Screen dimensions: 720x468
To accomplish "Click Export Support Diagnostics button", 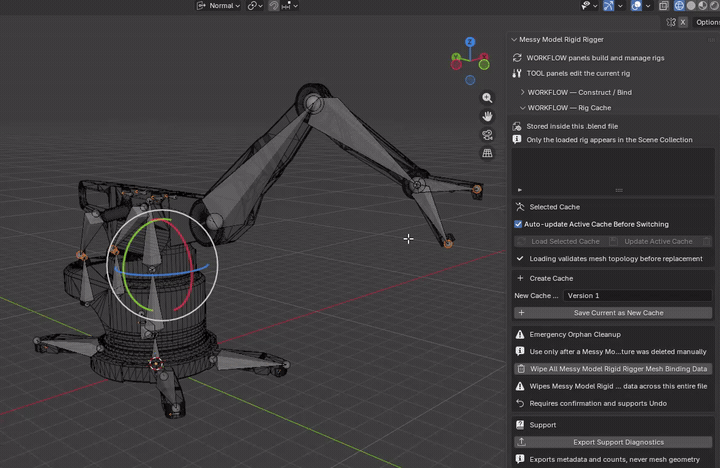I will click(613, 442).
